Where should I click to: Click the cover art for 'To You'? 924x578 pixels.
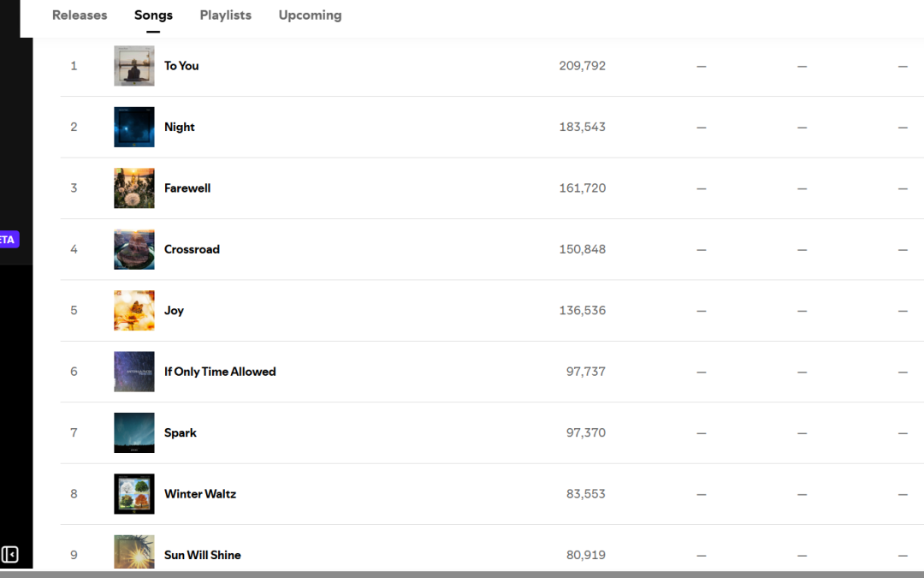(x=133, y=65)
